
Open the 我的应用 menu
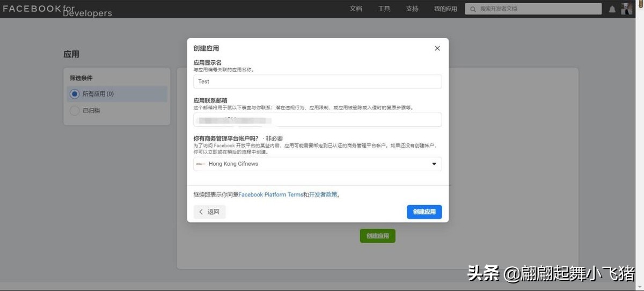[445, 9]
